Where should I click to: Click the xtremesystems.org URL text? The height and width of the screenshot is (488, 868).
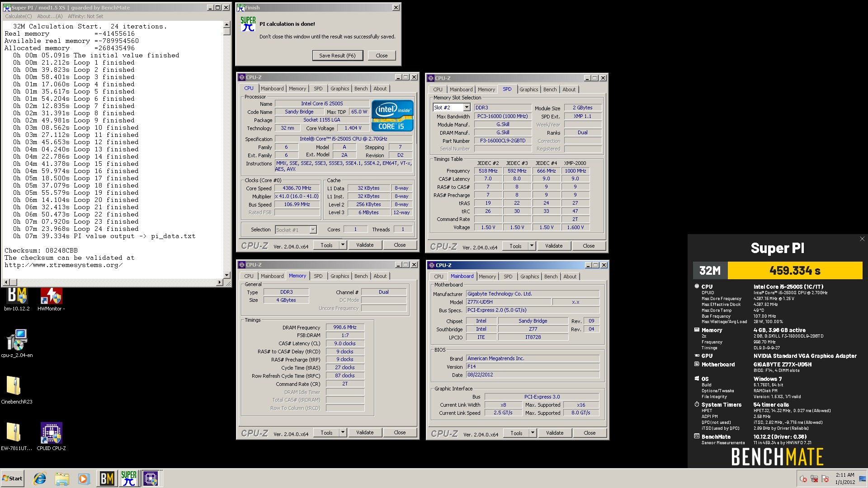point(64,265)
